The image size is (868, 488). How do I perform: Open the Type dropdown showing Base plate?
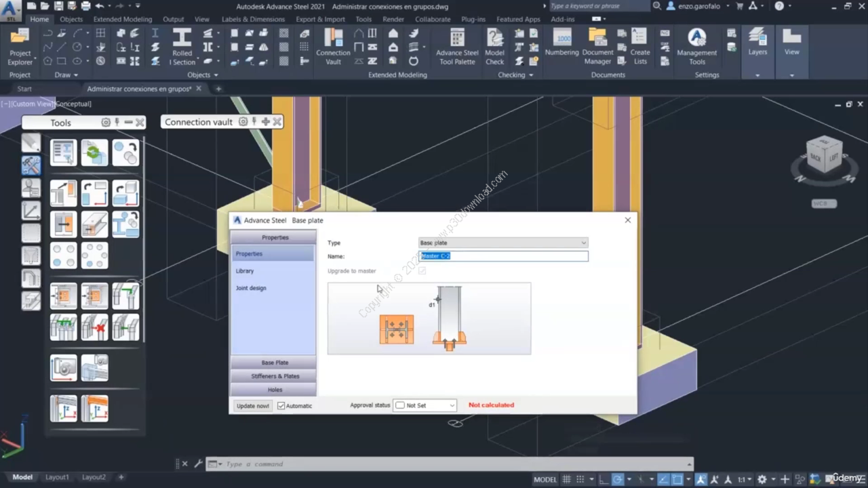pos(502,243)
